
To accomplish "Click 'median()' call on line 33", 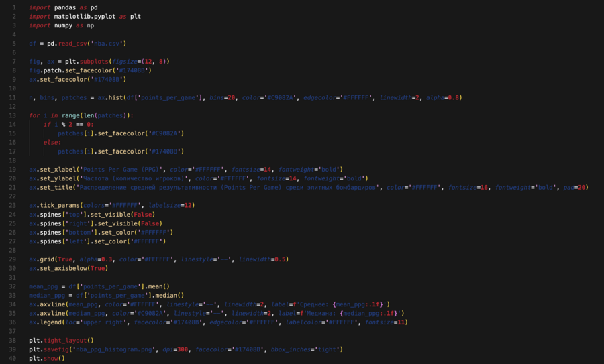I will tap(170, 296).
